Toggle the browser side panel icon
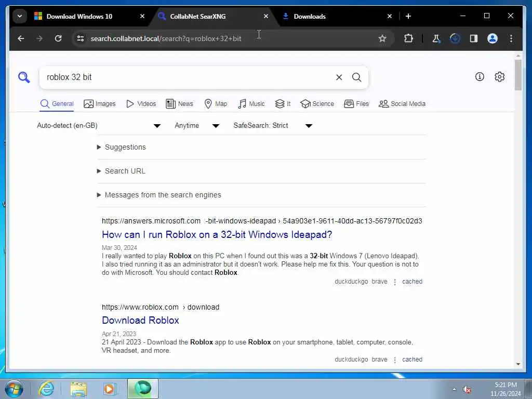The width and height of the screenshot is (532, 399). coord(474,38)
